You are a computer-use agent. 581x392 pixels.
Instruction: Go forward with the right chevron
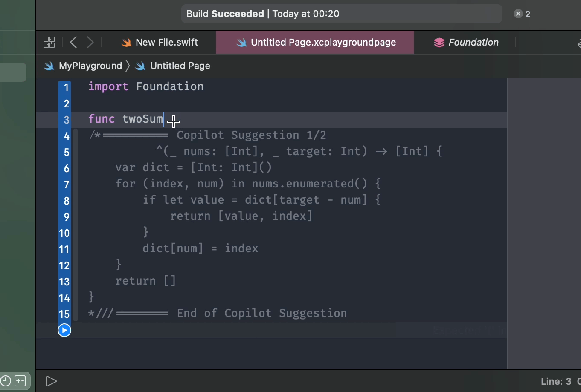[90, 42]
